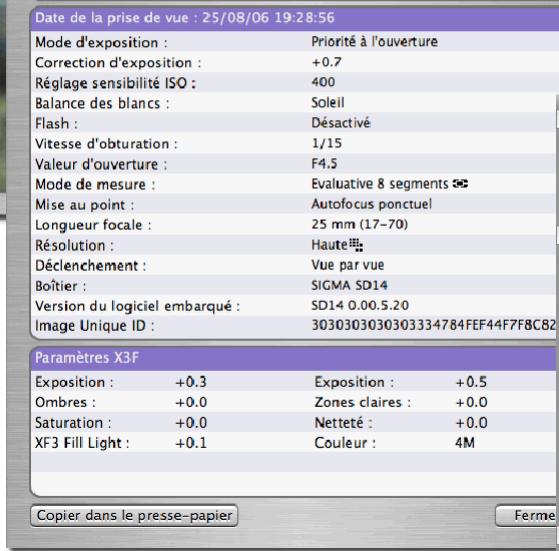Select the 'Ombres :' label
Image resolution: width=559 pixels, height=551 pixels.
[x=65, y=403]
